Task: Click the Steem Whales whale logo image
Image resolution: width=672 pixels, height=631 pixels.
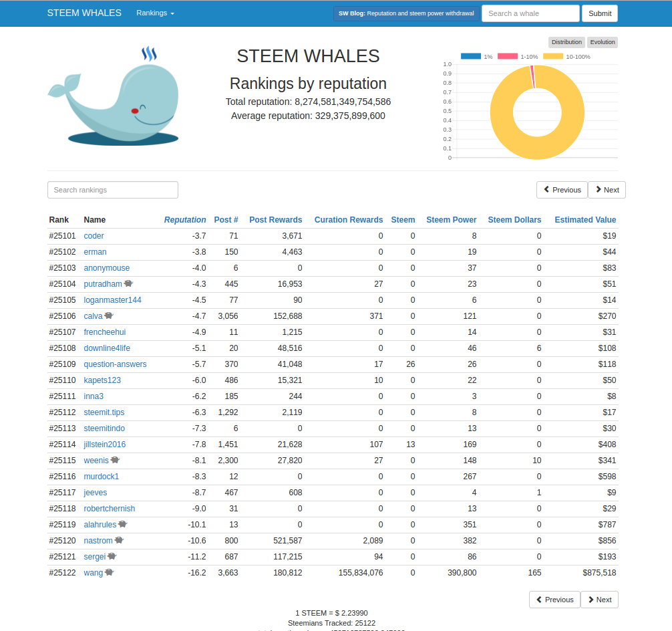Action: tap(113, 96)
